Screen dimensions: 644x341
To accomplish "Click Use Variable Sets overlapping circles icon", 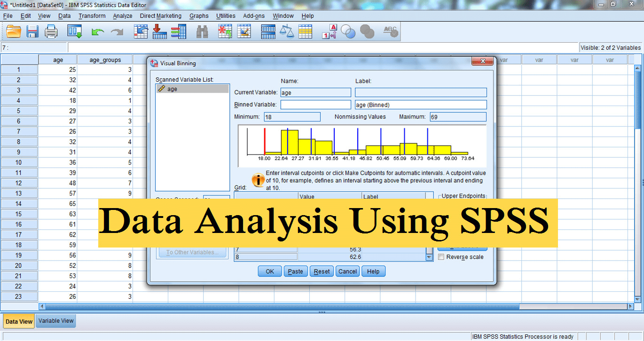I will pos(348,31).
